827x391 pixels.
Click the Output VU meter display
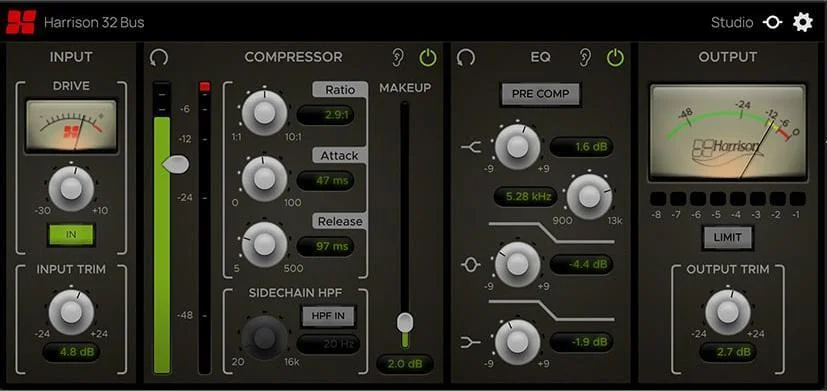[728, 132]
